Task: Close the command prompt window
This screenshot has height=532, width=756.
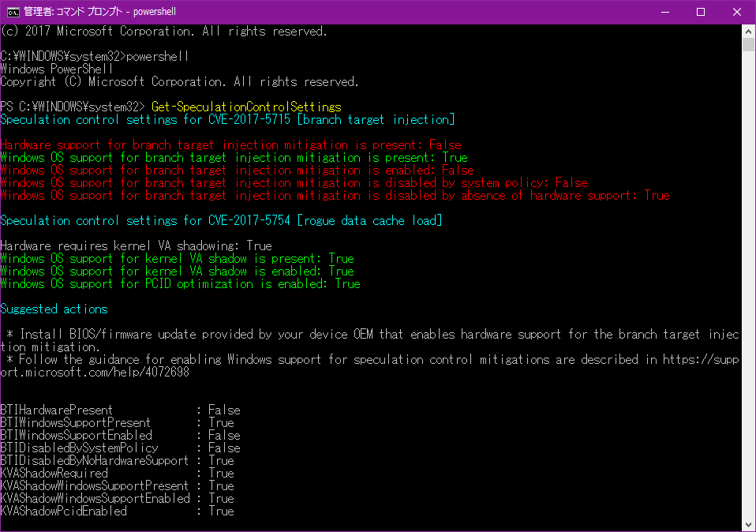Action: pos(736,12)
